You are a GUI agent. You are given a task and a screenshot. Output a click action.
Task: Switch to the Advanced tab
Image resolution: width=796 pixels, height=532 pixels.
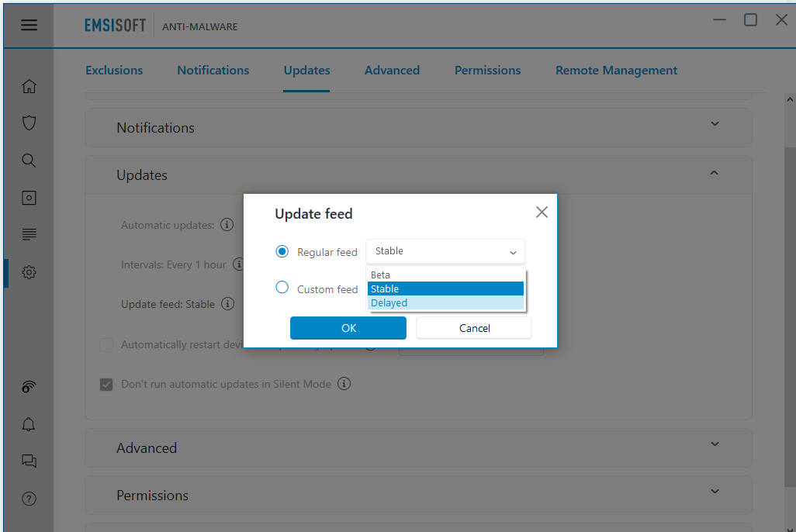pos(392,70)
